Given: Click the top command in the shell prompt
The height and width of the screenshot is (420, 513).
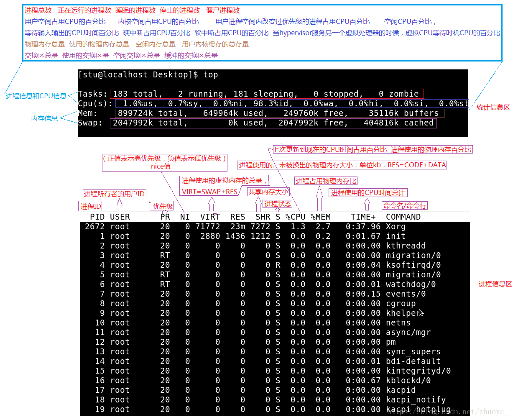Looking at the screenshot, I should [210, 74].
